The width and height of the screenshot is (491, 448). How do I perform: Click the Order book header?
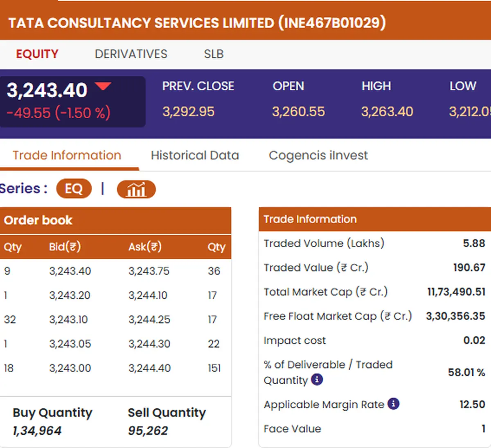click(x=115, y=220)
